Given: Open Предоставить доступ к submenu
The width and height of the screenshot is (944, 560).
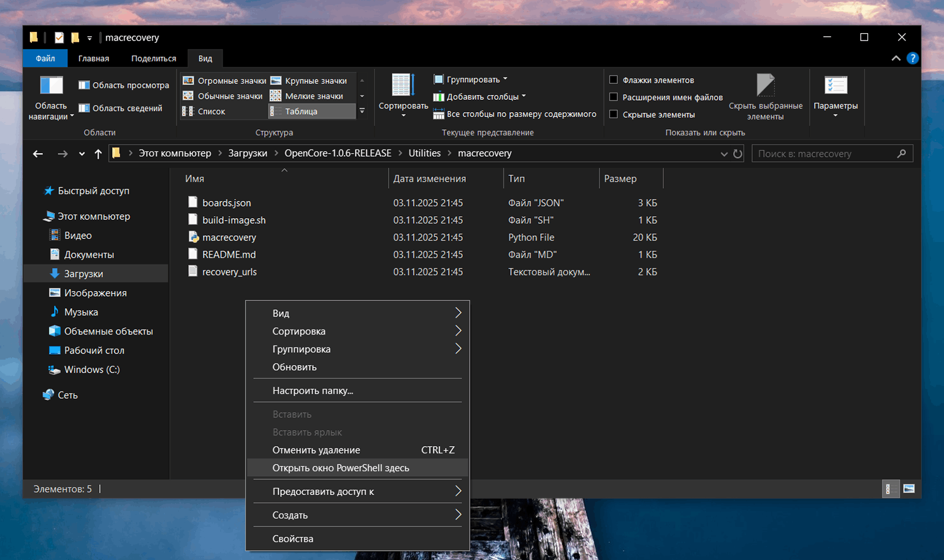Looking at the screenshot, I should [357, 491].
